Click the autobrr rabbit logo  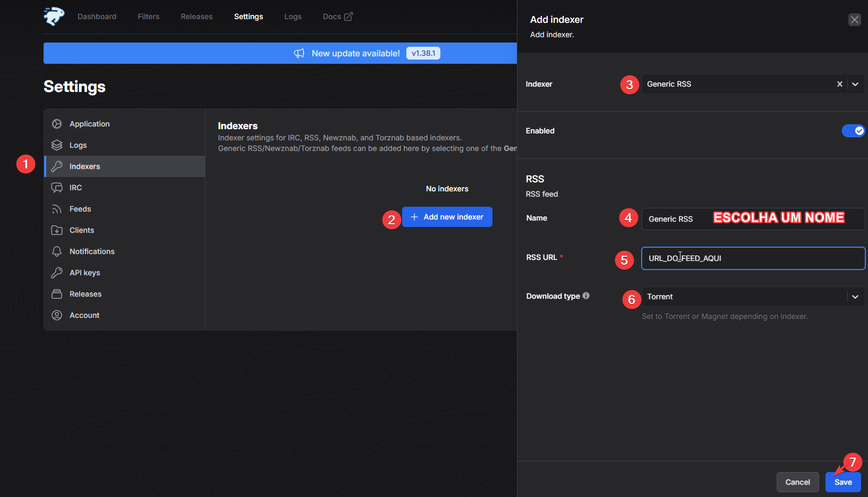click(54, 16)
